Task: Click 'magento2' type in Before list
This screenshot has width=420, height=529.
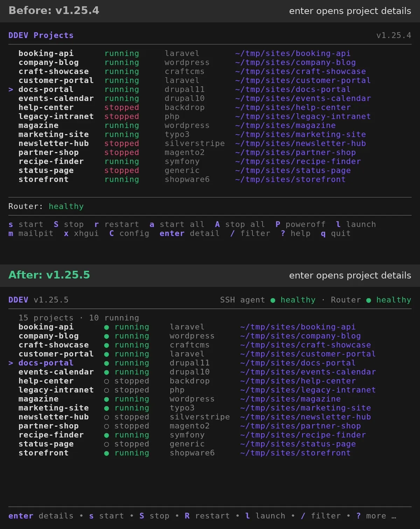Action: pos(184,153)
